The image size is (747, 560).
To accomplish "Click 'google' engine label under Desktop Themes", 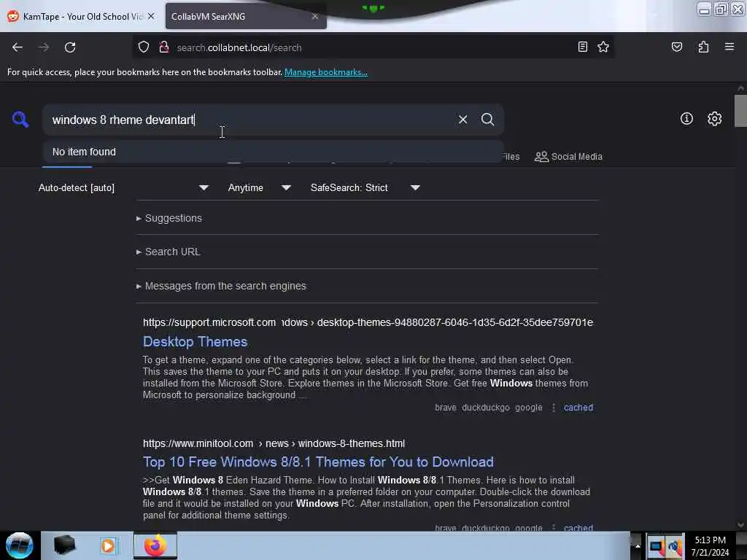I will click(528, 408).
